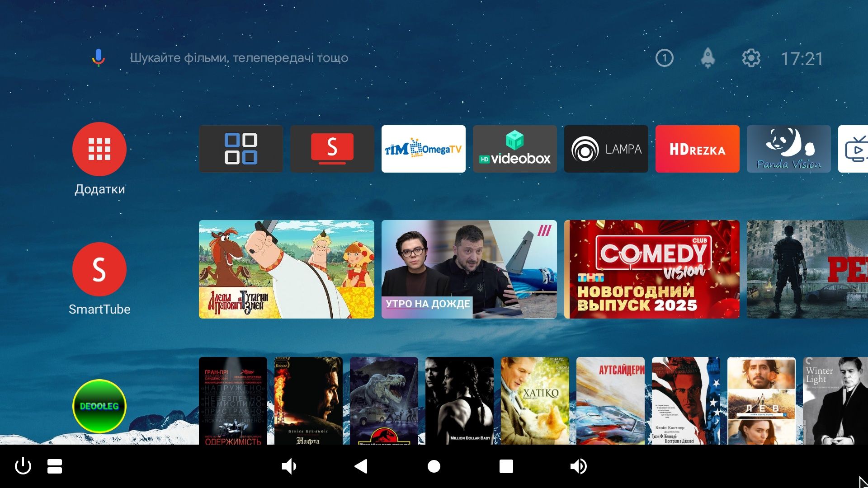The height and width of the screenshot is (488, 868).
Task: Launch the TIM OmegaTV app
Action: click(424, 149)
